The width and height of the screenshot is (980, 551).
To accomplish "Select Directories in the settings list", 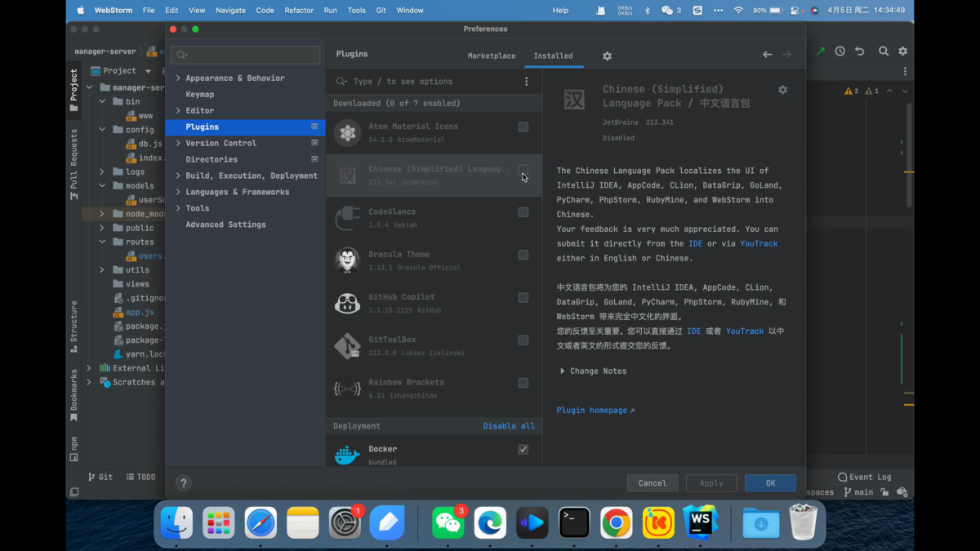I will [x=212, y=160].
